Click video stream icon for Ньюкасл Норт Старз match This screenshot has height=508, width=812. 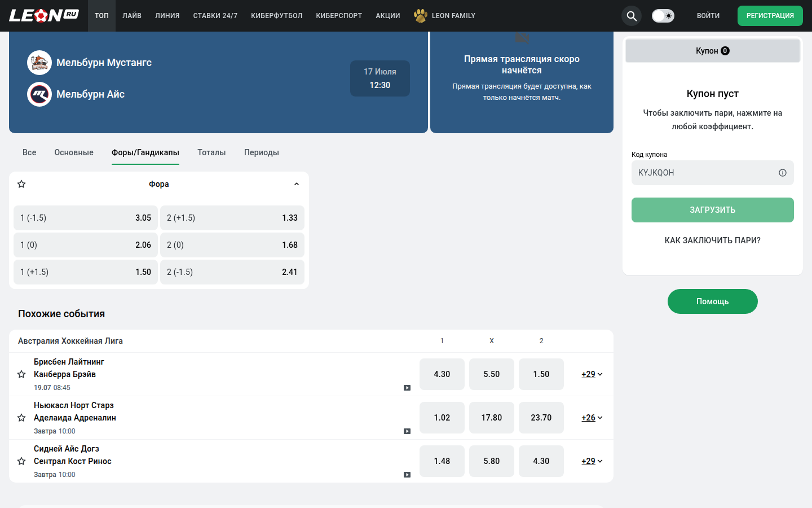(x=407, y=431)
